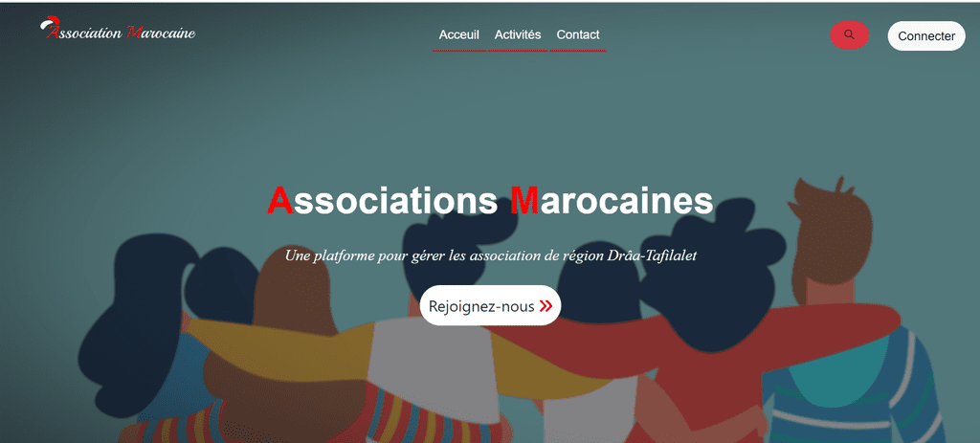Click the red double chevron arrow icon

[x=546, y=305]
